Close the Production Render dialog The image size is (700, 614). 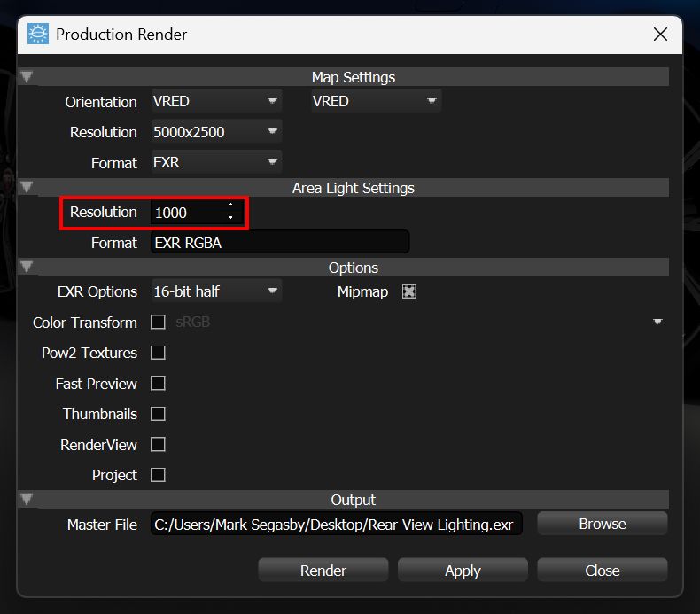[660, 34]
